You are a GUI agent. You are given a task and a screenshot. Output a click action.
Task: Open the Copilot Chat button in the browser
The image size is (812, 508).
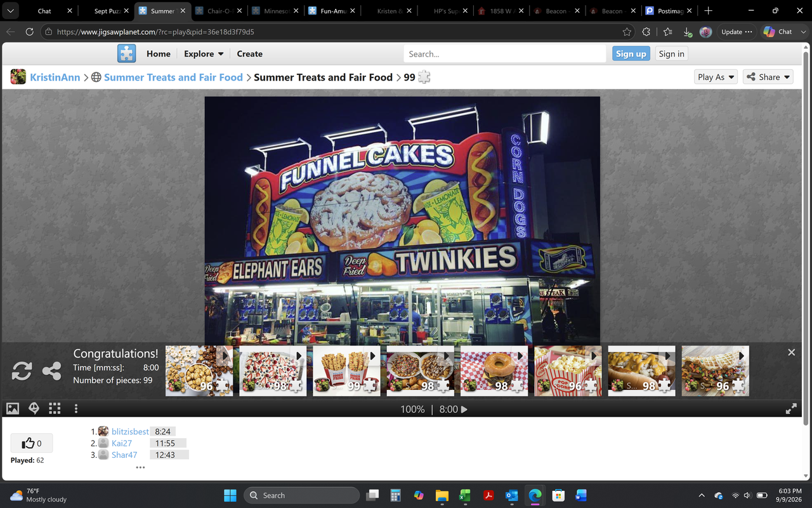click(x=778, y=32)
